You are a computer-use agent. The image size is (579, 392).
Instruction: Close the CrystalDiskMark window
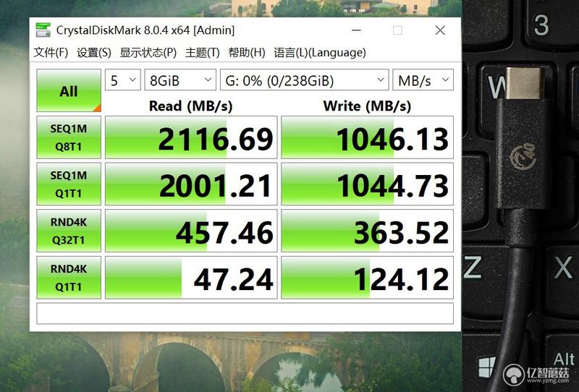point(440,30)
